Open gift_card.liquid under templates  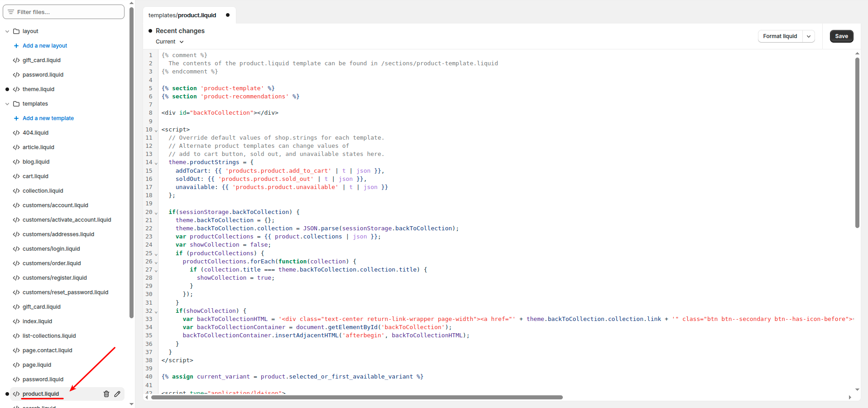42,307
